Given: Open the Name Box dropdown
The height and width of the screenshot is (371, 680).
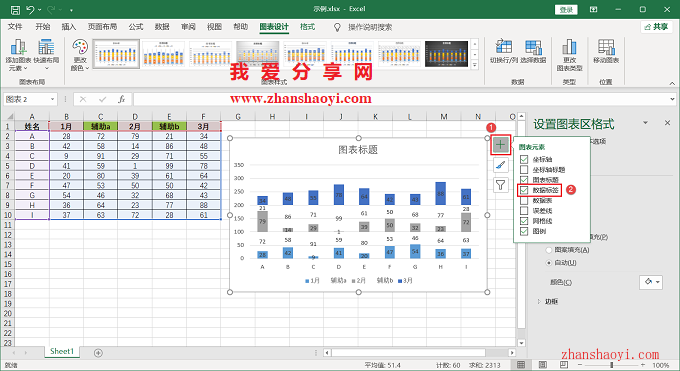Looking at the screenshot, I should tap(52, 99).
